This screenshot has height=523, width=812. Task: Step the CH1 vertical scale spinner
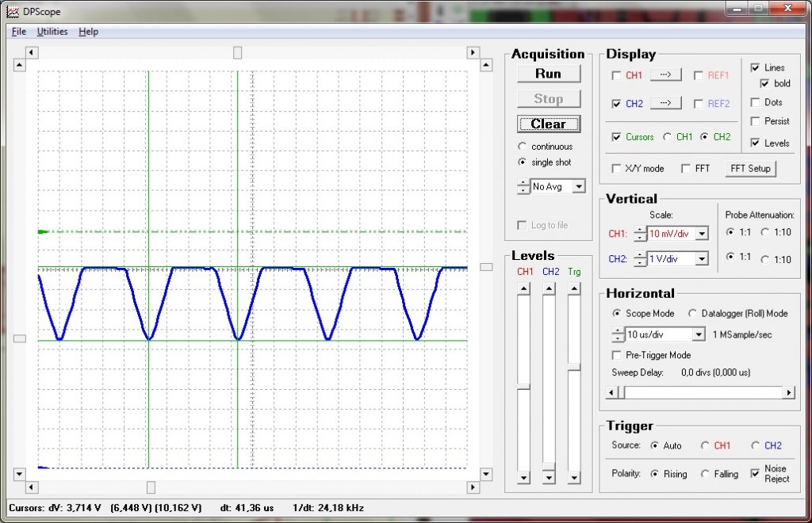[x=640, y=234]
